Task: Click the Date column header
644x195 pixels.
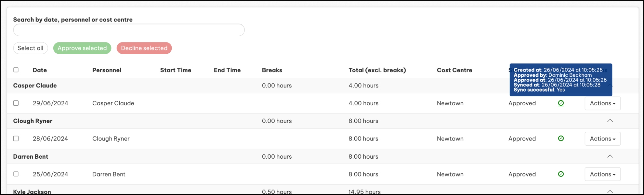Action: coord(40,70)
